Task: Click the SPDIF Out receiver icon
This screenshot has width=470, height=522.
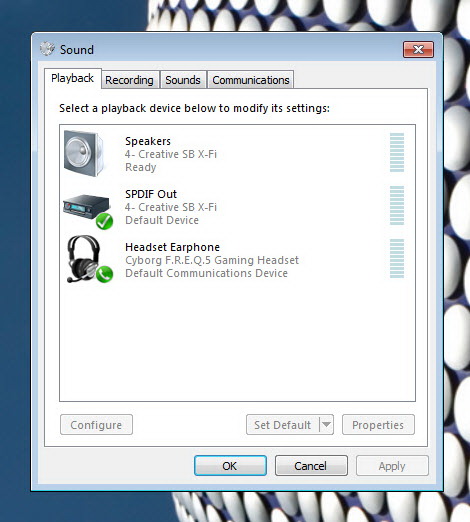Action: [x=86, y=207]
